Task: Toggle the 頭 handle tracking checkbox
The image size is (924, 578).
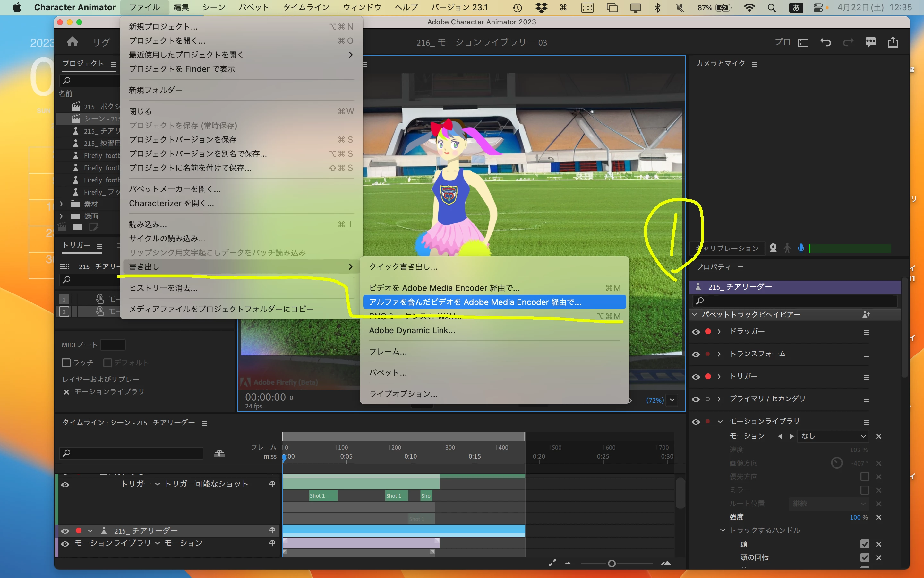Action: [864, 544]
